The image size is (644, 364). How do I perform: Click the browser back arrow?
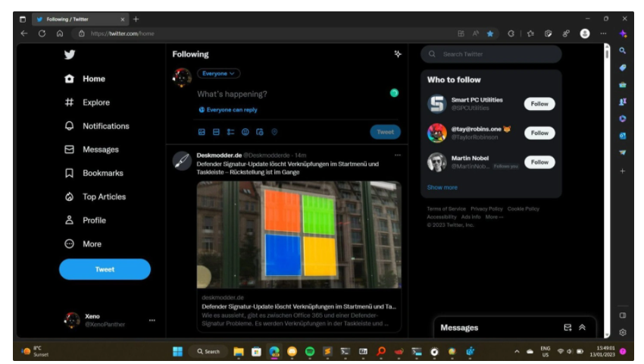coord(24,33)
